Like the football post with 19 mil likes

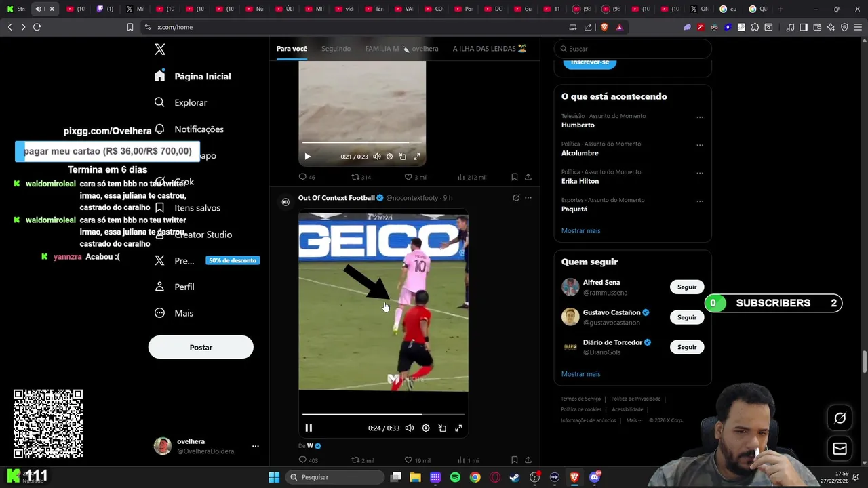[417, 460]
